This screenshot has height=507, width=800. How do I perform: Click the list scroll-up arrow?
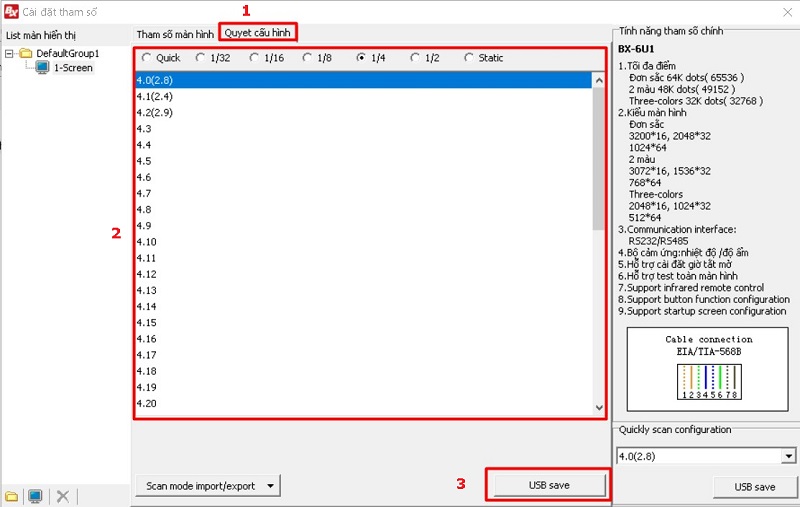click(599, 80)
